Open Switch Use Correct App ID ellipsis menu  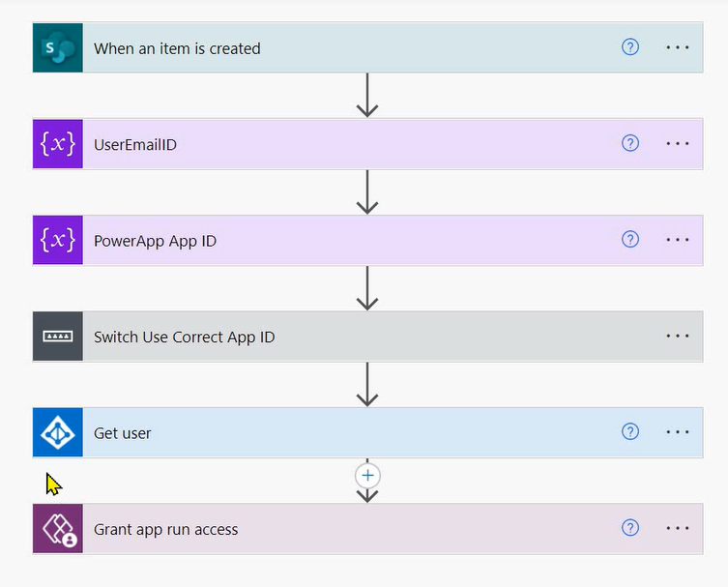(678, 337)
